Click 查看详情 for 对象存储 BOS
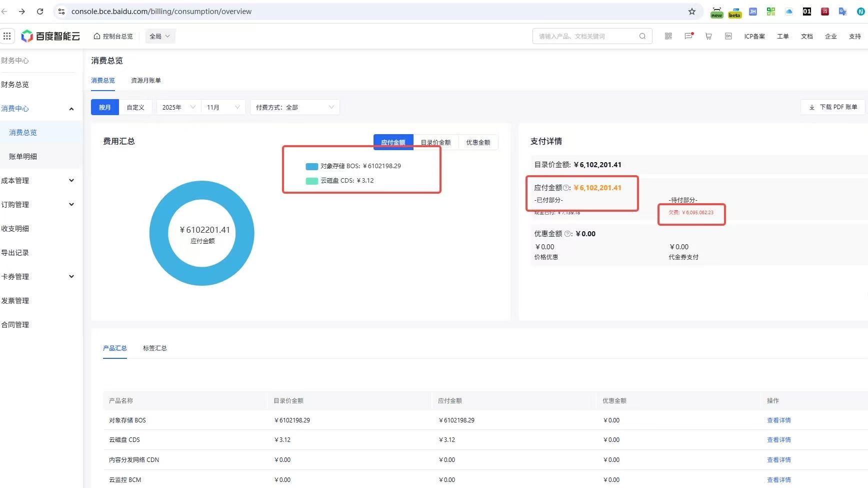The width and height of the screenshot is (868, 488). click(778, 420)
